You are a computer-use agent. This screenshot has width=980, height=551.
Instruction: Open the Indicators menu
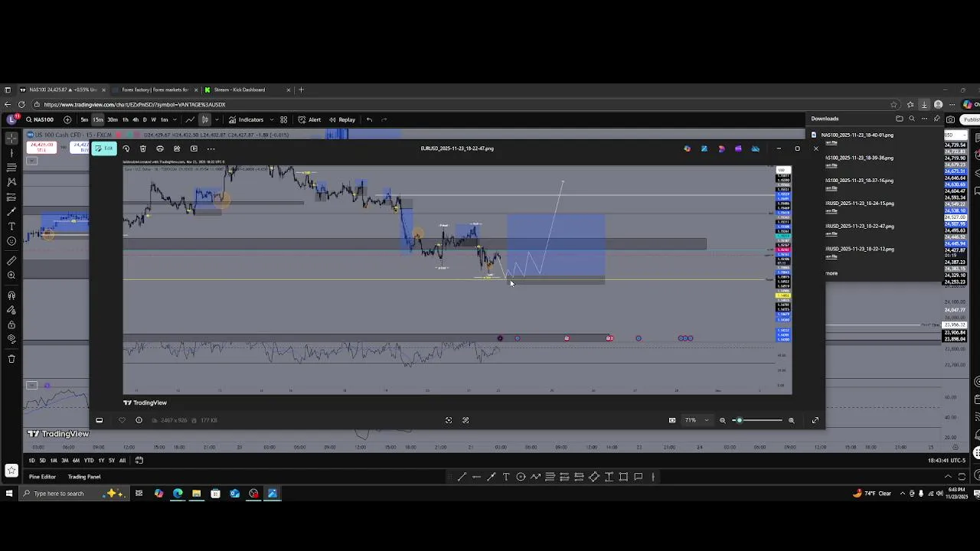click(x=247, y=119)
